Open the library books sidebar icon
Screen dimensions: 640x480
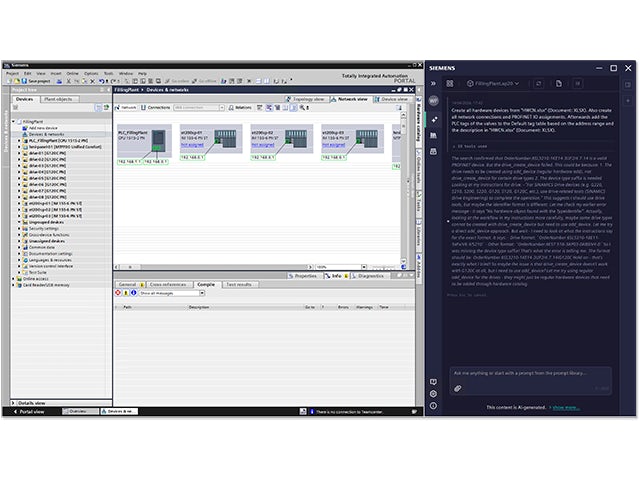point(434,136)
